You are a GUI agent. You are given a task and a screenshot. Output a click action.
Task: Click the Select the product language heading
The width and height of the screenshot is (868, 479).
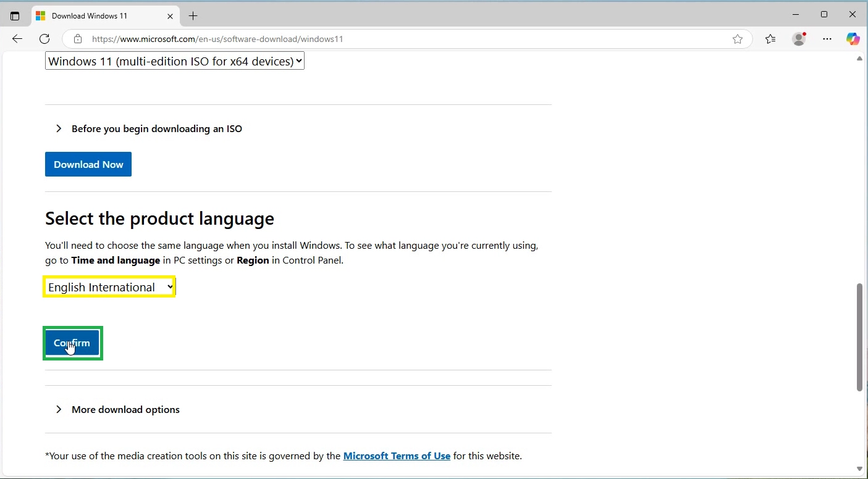point(159,219)
